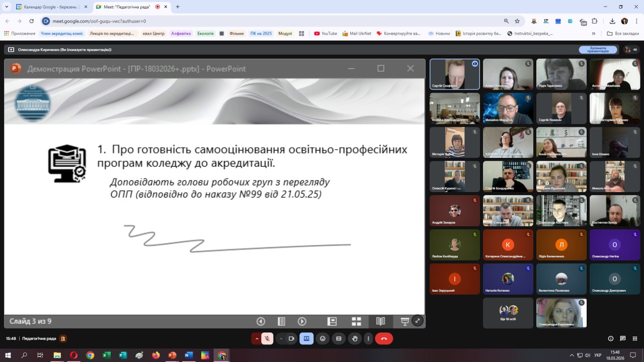
Task: Click the Зупинити презентацію button
Action: [598, 49]
